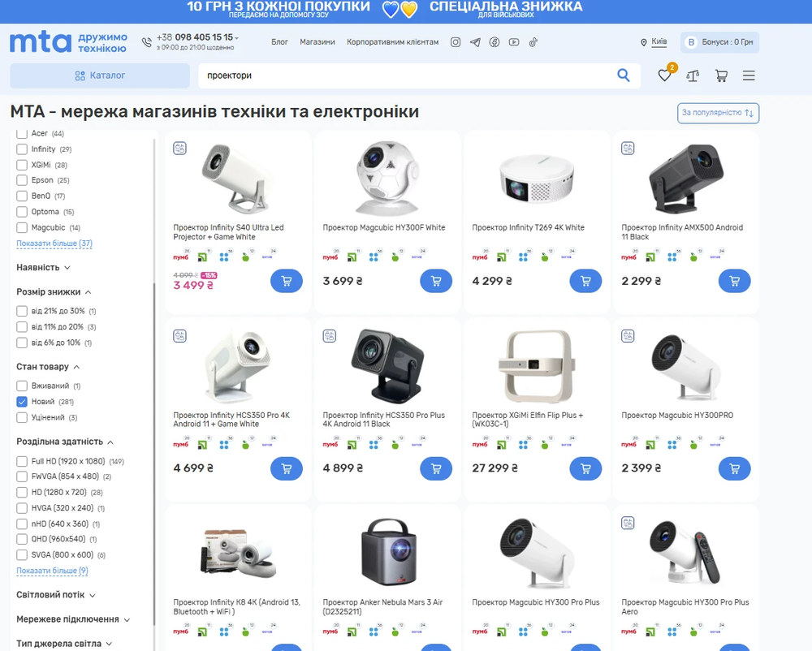Check the XGiMi brand filter
812x651 pixels.
coord(22,165)
